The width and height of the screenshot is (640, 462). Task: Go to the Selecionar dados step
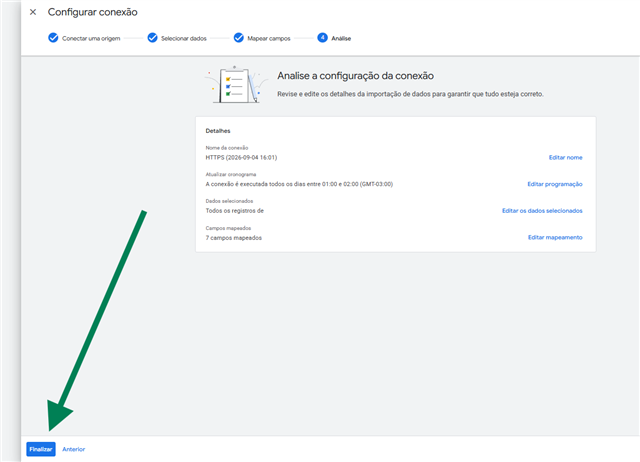point(184,38)
